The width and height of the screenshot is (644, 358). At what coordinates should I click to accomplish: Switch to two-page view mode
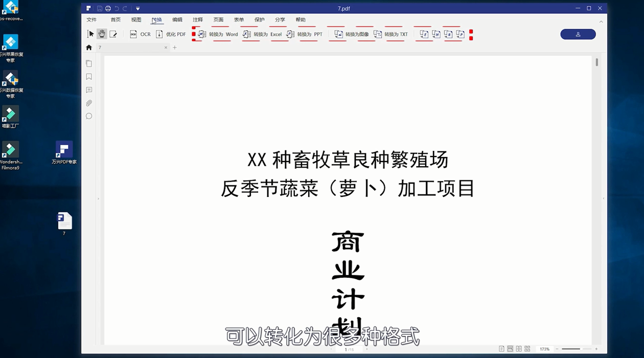click(518, 348)
